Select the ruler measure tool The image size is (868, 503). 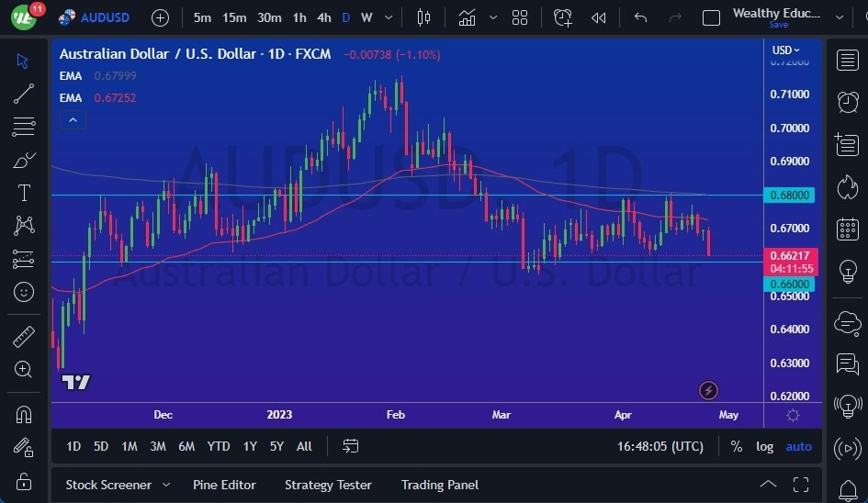click(x=23, y=337)
